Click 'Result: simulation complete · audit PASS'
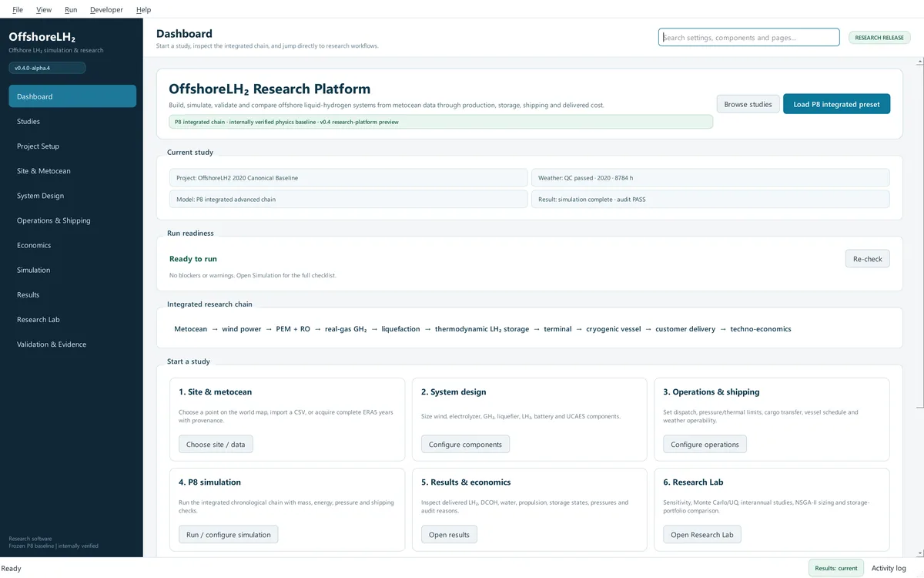 click(x=591, y=200)
